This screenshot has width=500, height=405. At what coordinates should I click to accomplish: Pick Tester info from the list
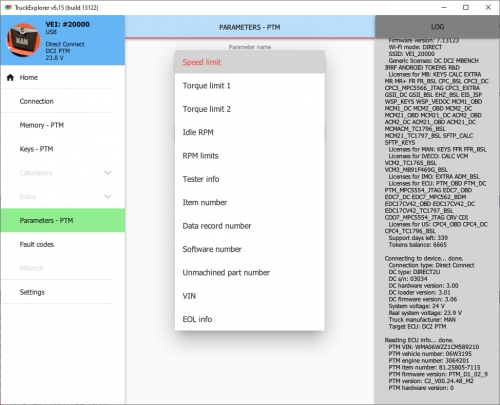click(x=250, y=179)
